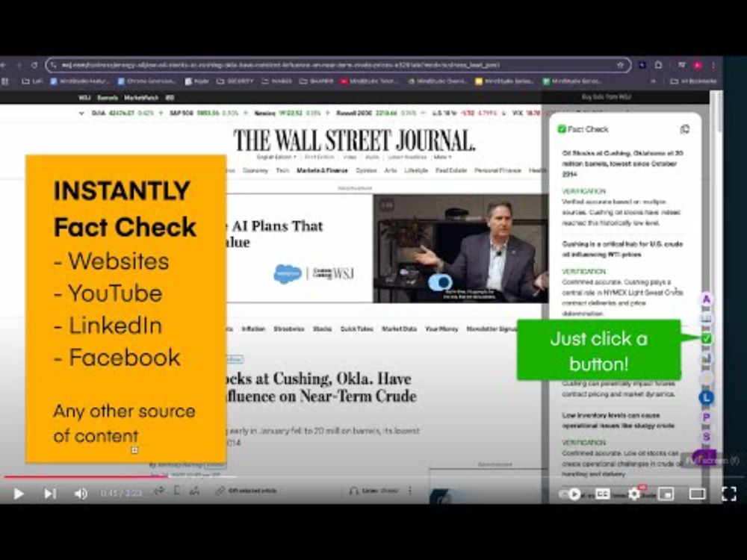
Task: Open the Personal Finance section
Action: click(x=498, y=170)
